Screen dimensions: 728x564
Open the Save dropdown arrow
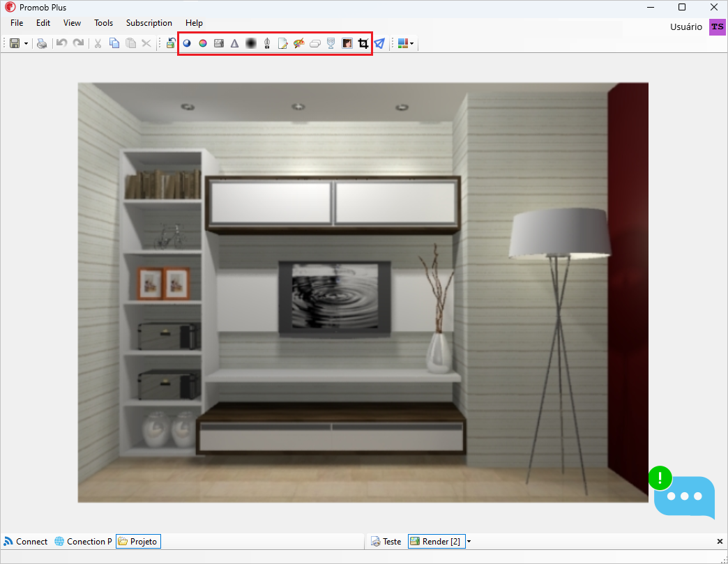26,44
